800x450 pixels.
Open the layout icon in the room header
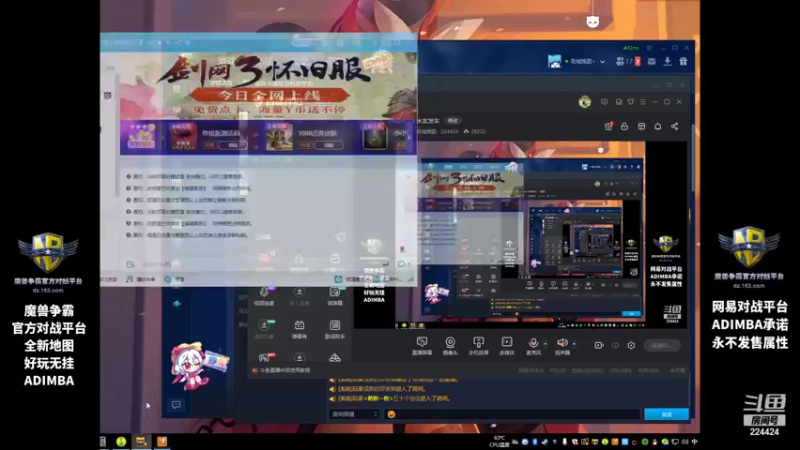641,127
